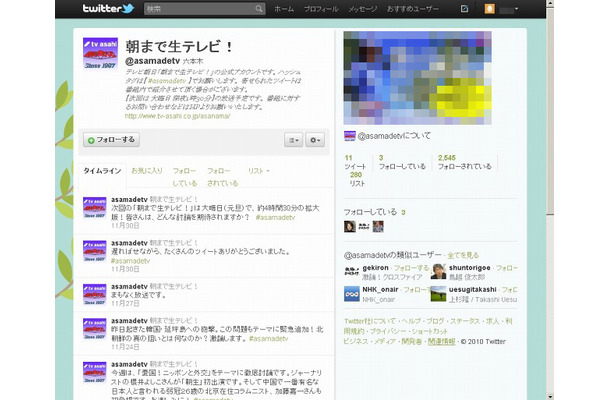
Task: Select the お気に入り tab
Action: (x=147, y=170)
